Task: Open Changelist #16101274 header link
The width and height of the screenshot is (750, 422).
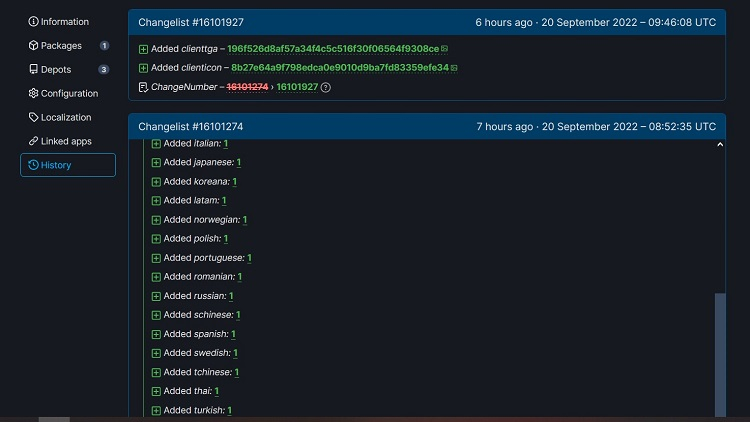Action: [190, 127]
